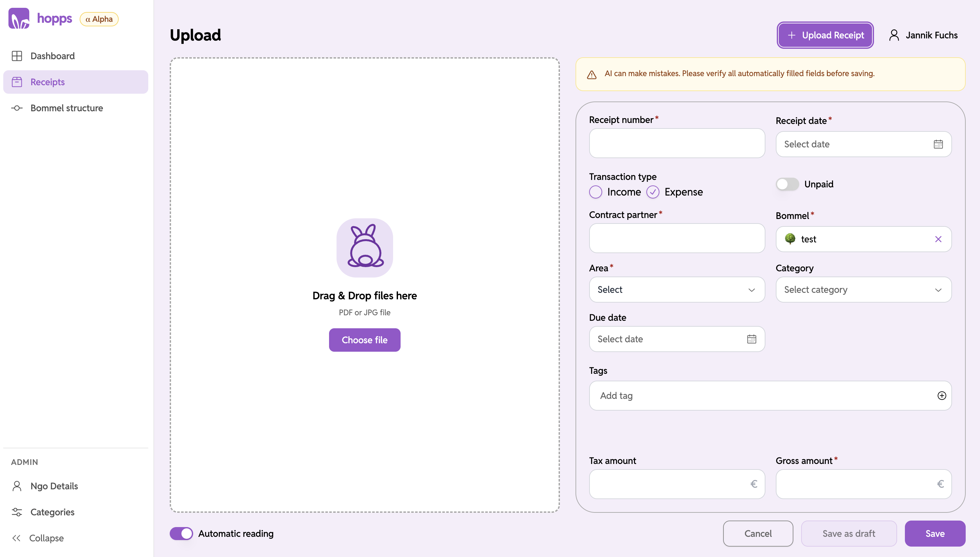Image resolution: width=980 pixels, height=557 pixels.
Task: Open the Dashboard via its grid icon
Action: coord(17,56)
